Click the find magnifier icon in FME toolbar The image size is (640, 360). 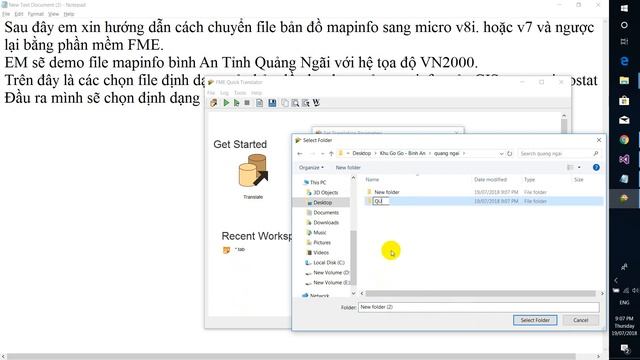pyautogui.click(x=295, y=103)
